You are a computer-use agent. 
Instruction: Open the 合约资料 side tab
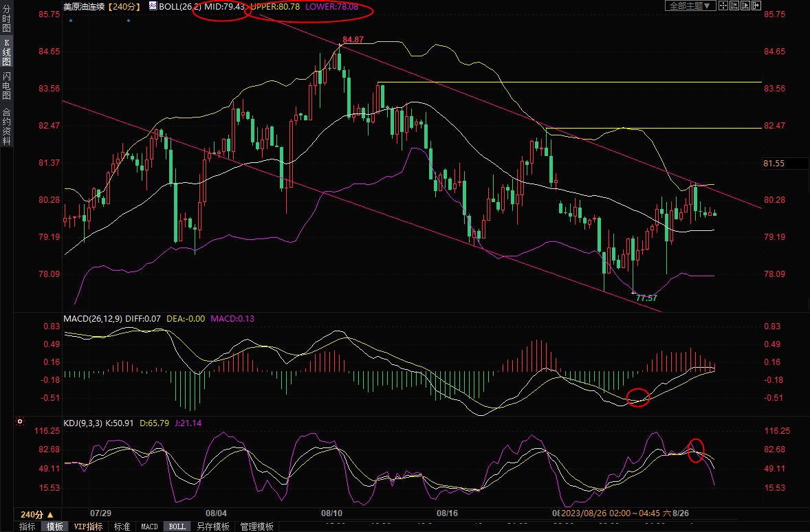6,126
